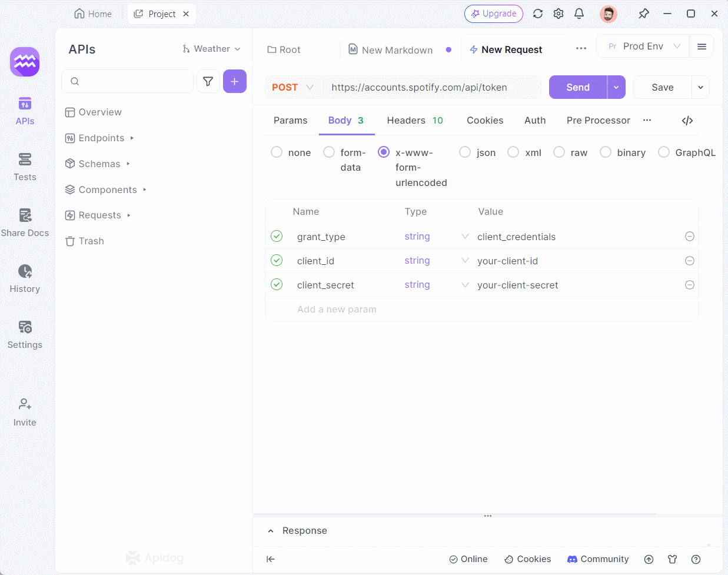Click the upload arrow icon in status bar
728x575 pixels.
[649, 559]
